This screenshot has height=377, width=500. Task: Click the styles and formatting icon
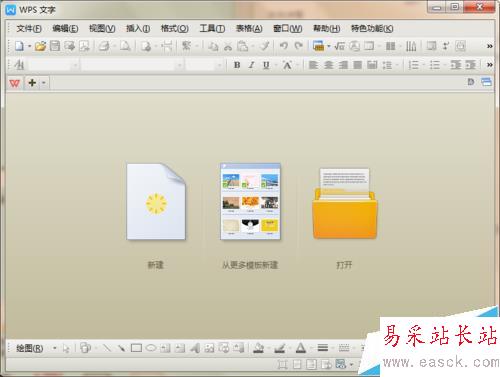(x=19, y=65)
